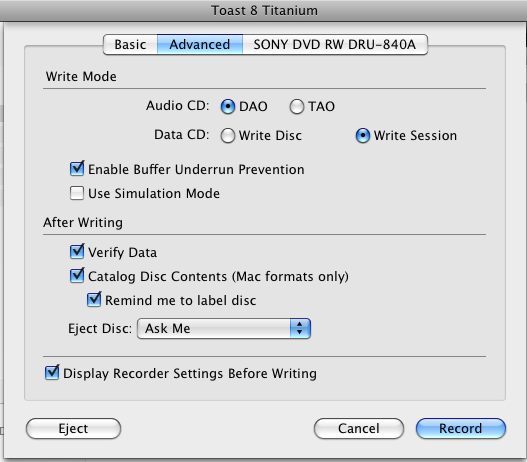Choose the Write Session radio button
The height and width of the screenshot is (462, 527).
click(x=363, y=136)
